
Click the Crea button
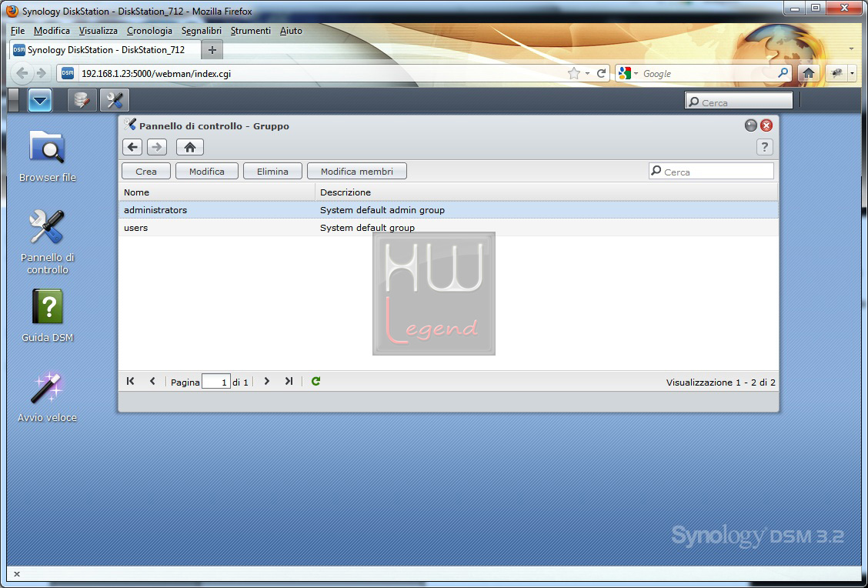point(146,171)
